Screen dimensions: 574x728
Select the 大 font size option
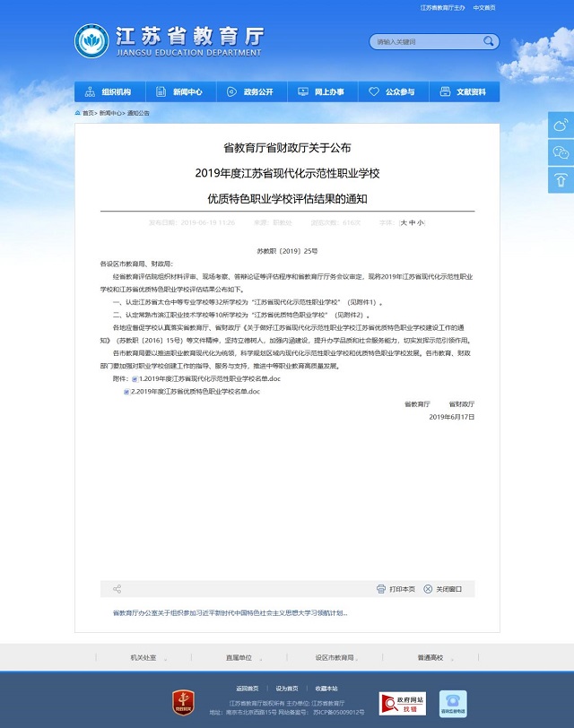point(404,223)
